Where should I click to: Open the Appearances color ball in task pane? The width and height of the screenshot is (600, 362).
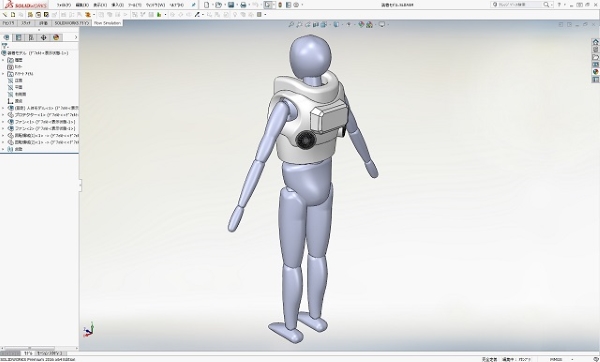(595, 72)
